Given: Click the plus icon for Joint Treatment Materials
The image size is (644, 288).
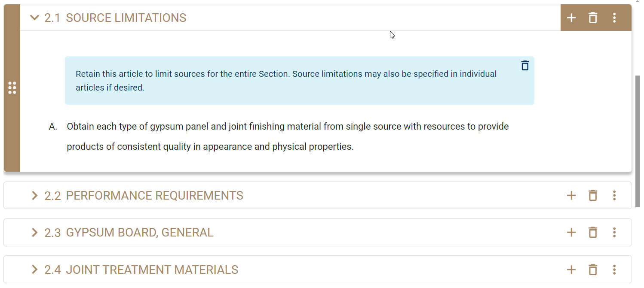Looking at the screenshot, I should coord(571,270).
